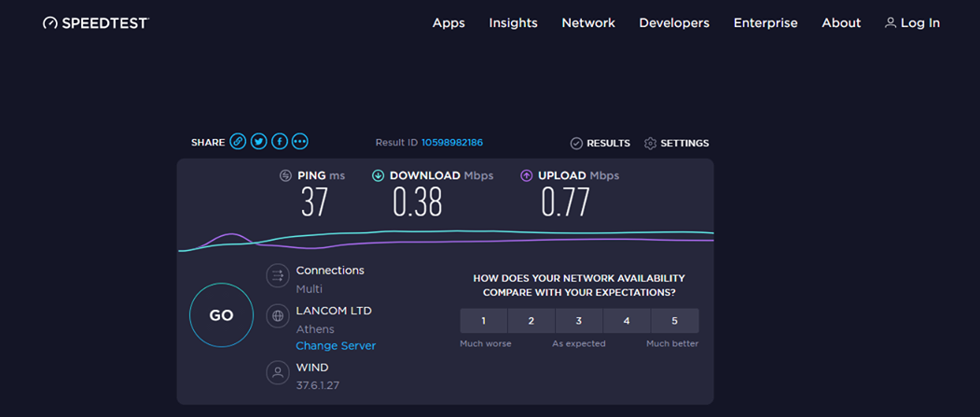Start the test with GO button

click(221, 315)
